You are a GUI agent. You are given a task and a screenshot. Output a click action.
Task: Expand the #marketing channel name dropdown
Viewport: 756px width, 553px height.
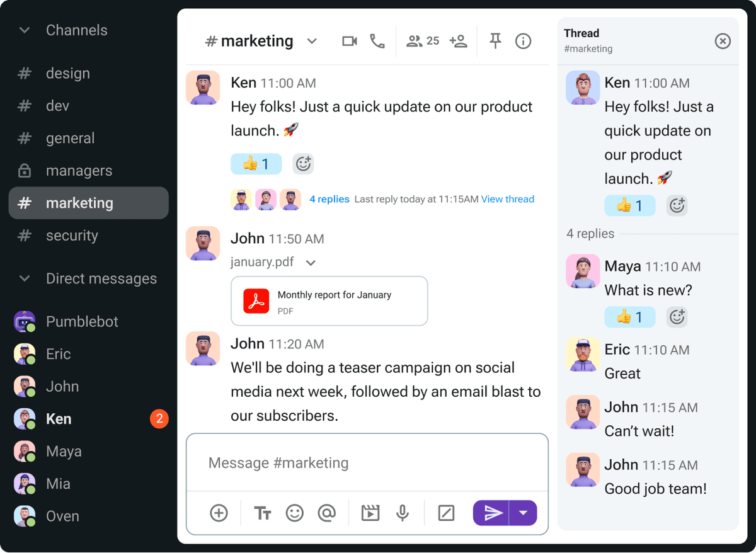[x=312, y=42]
